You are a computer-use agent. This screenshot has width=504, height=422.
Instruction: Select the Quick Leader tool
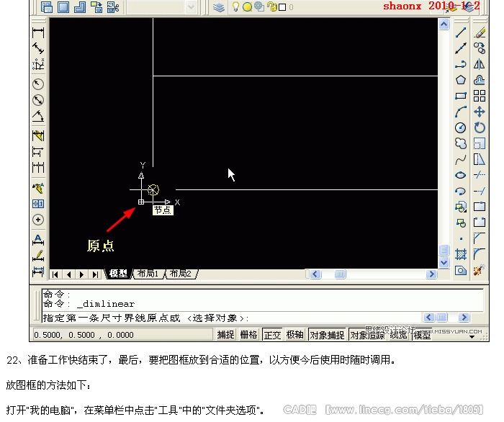pos(38,188)
